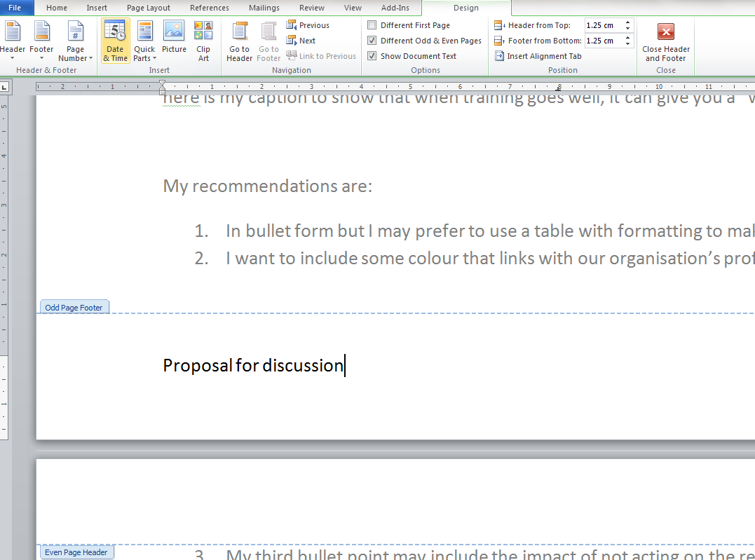Close Header and Footer view

(x=666, y=42)
